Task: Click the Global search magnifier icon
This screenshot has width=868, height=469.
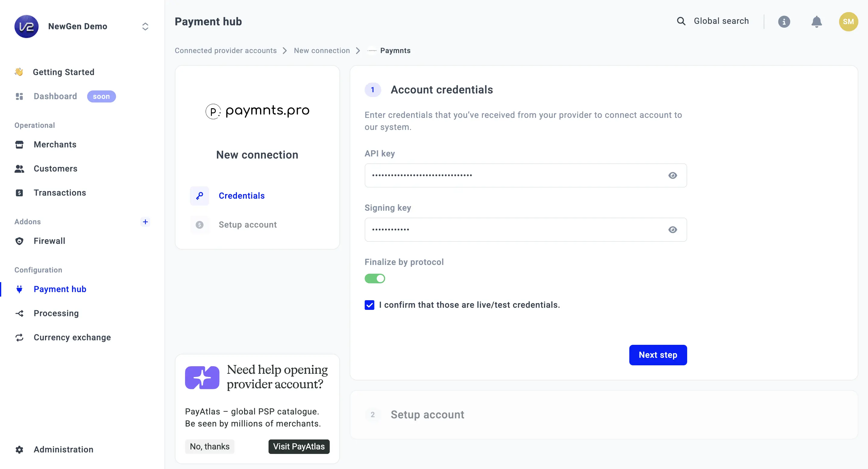Action: pyautogui.click(x=681, y=21)
